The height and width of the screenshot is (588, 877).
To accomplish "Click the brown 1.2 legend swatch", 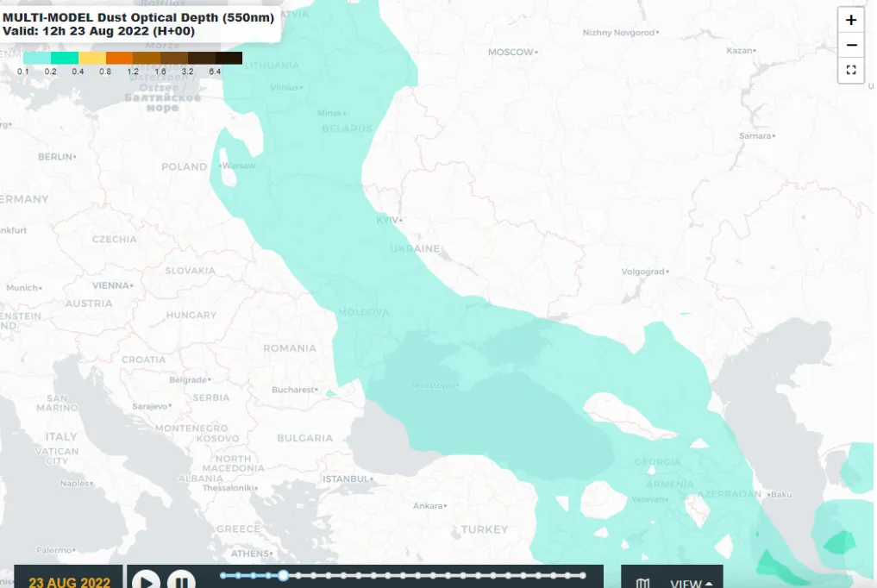I will [x=147, y=58].
